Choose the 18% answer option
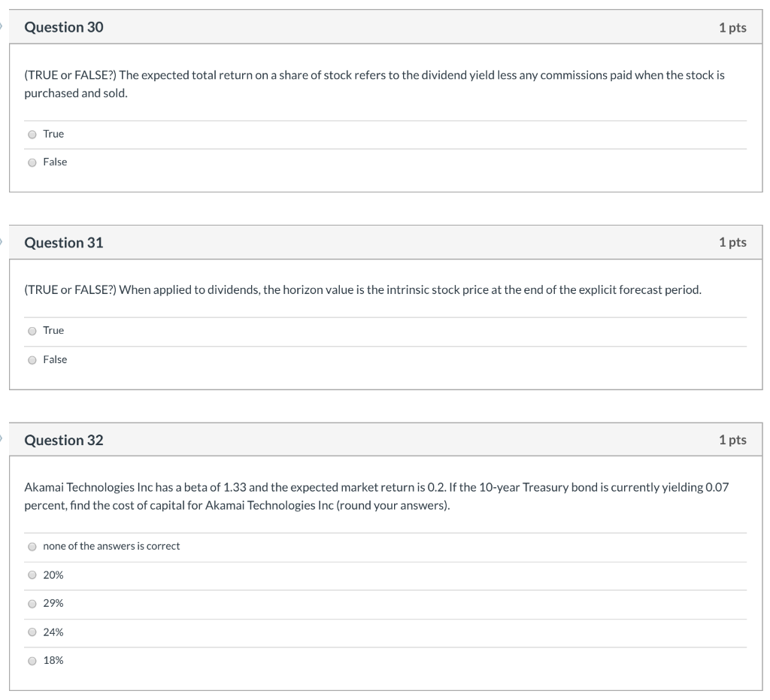The image size is (770, 700). (x=32, y=661)
